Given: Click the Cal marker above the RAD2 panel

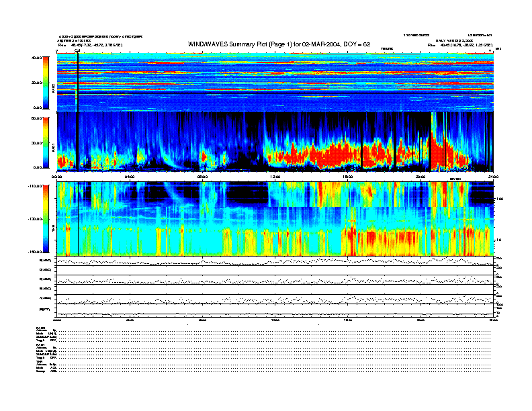Looking at the screenshot, I should click(77, 50).
